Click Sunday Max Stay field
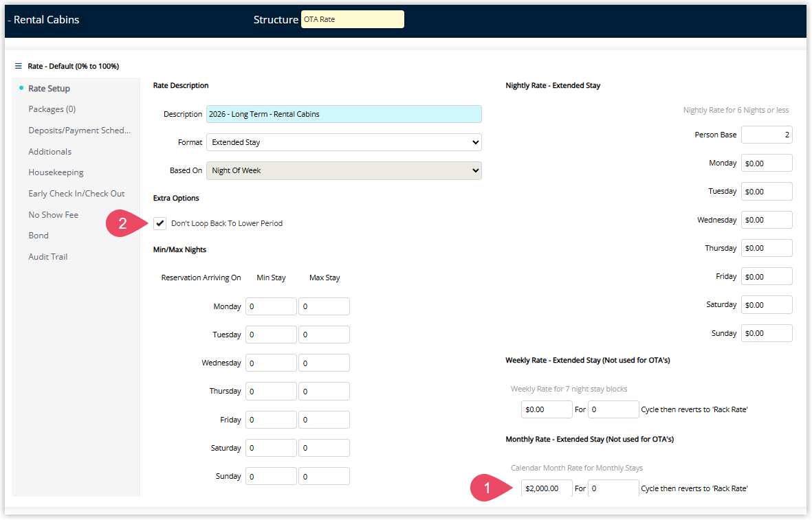This screenshot has height=520, width=812. click(324, 477)
